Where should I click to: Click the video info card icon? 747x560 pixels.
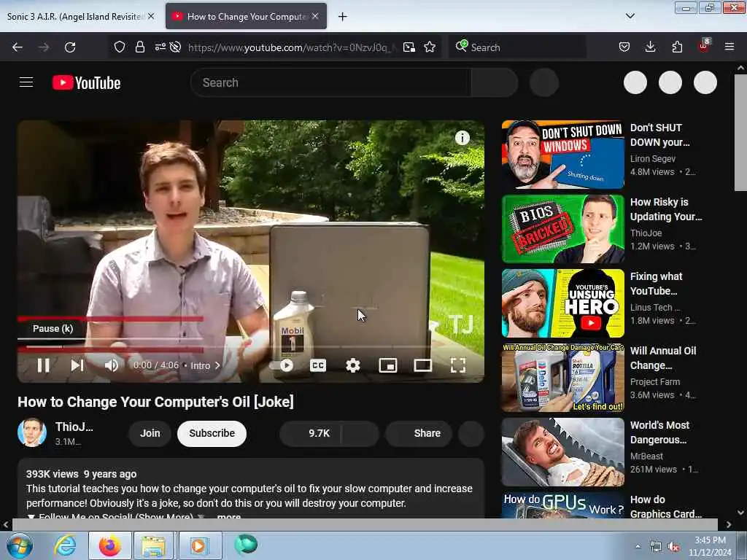pos(462,138)
